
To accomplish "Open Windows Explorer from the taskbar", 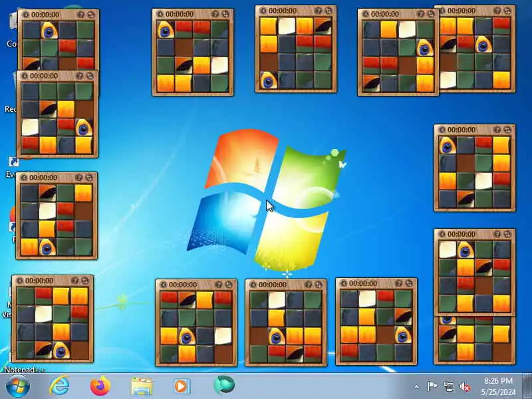I will point(142,386).
